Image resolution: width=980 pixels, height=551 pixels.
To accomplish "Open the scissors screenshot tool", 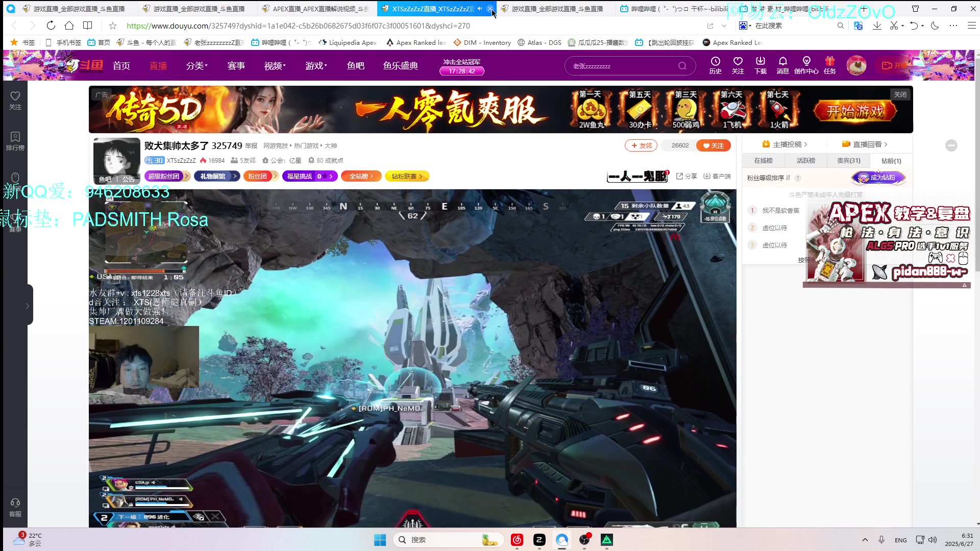I will click(894, 26).
